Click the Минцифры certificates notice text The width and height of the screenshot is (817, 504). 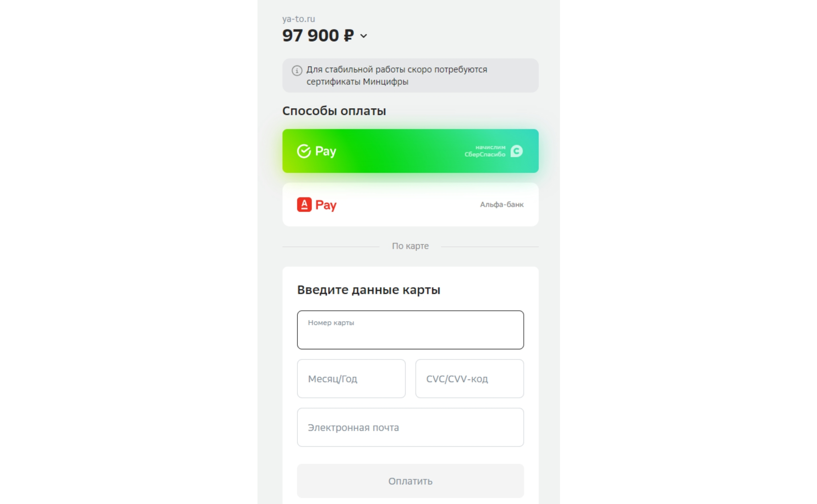click(397, 76)
